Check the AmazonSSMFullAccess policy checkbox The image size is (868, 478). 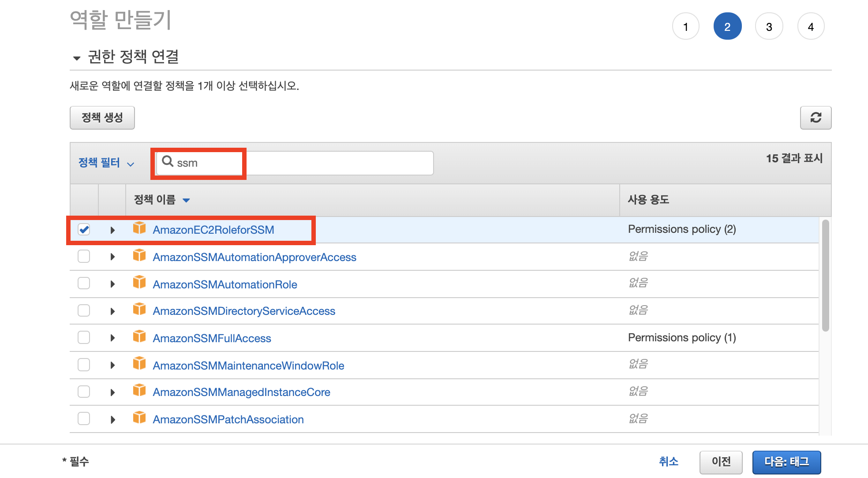point(84,338)
